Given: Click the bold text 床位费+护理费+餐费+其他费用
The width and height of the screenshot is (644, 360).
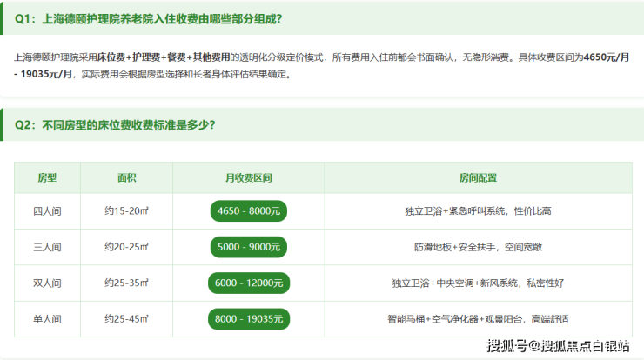Looking at the screenshot, I should [164, 57].
